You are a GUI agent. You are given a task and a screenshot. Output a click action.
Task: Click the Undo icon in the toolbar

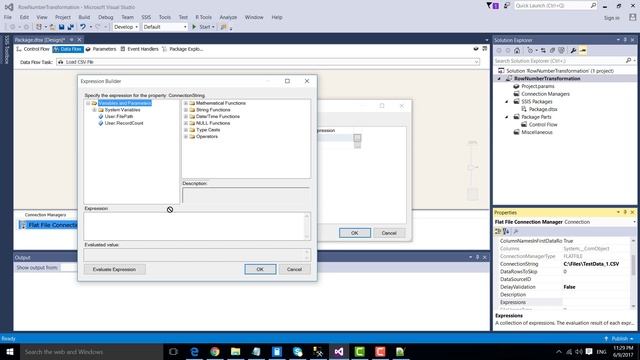pyautogui.click(x=83, y=27)
